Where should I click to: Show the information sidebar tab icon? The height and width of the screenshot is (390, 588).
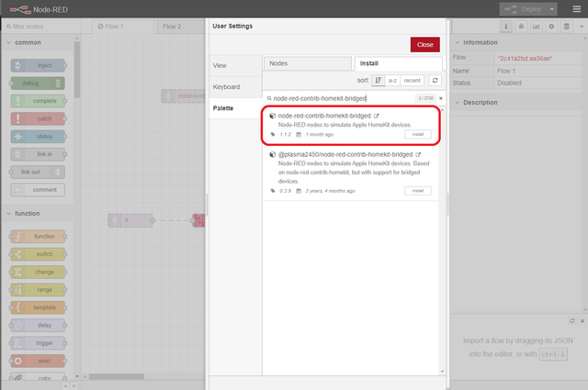pos(506,27)
